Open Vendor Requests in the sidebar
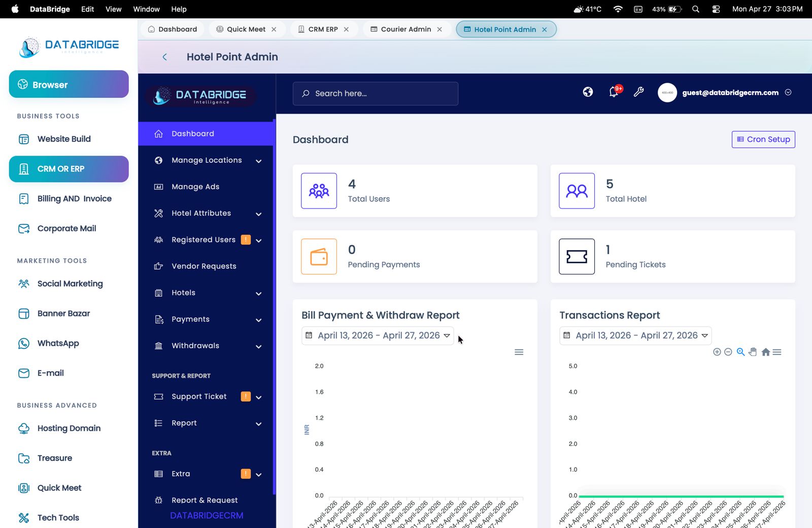 206,266
